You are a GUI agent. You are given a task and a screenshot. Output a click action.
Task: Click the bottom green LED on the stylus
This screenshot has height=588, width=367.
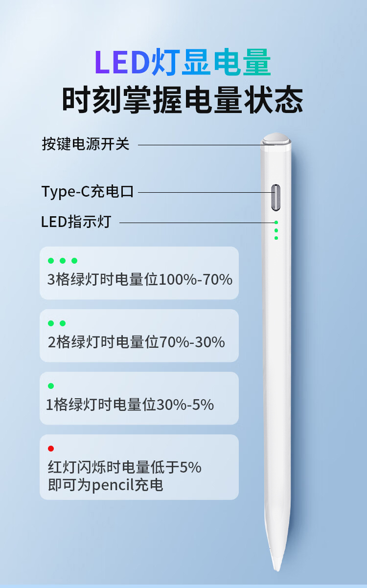coord(276,238)
